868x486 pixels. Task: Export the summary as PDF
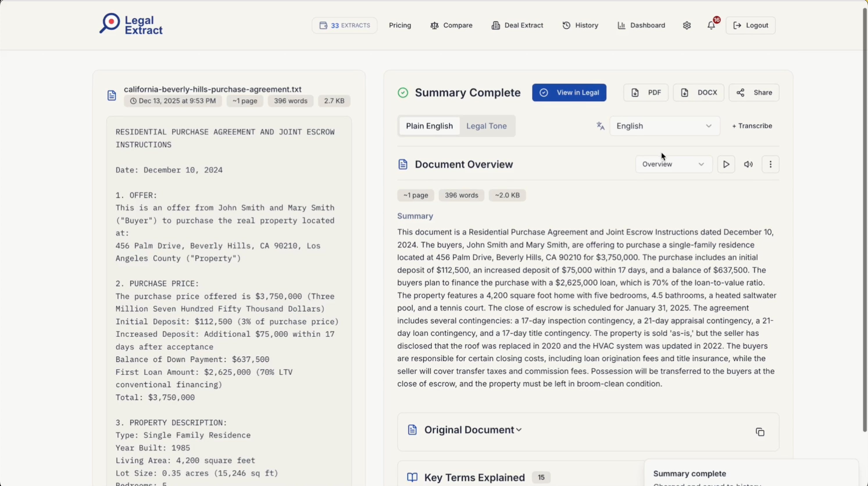(646, 92)
